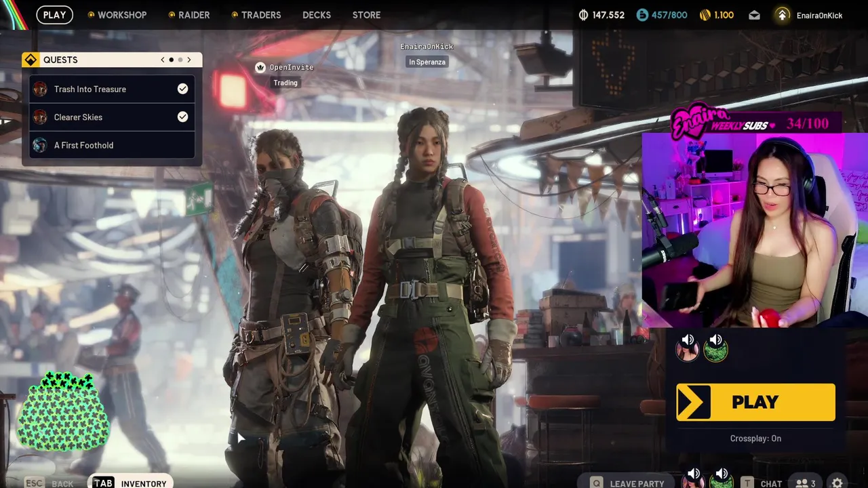This screenshot has height=488, width=868.
Task: Click the level-up arrow badge beside EnairaOnKick
Action: [x=783, y=15]
